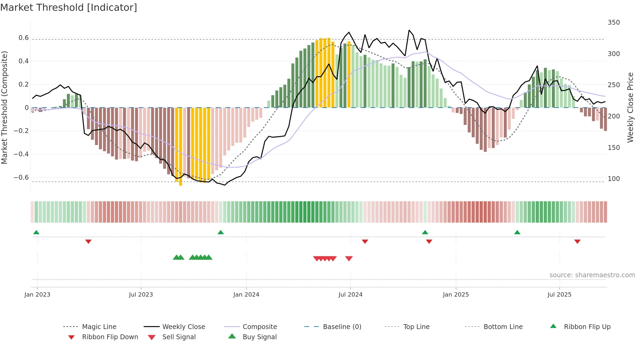
Task: Click the ribbon flip up marker at Jan 2023
Action: (36, 232)
